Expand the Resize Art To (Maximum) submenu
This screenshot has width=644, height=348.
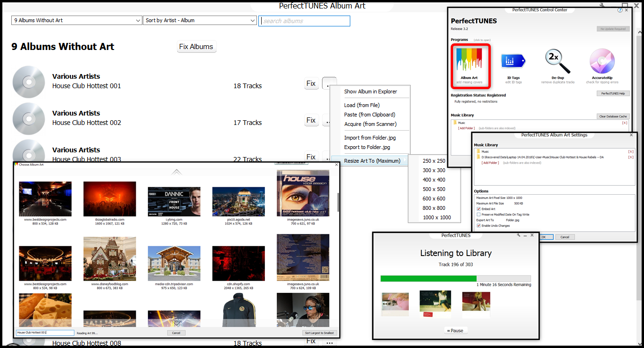pyautogui.click(x=370, y=161)
